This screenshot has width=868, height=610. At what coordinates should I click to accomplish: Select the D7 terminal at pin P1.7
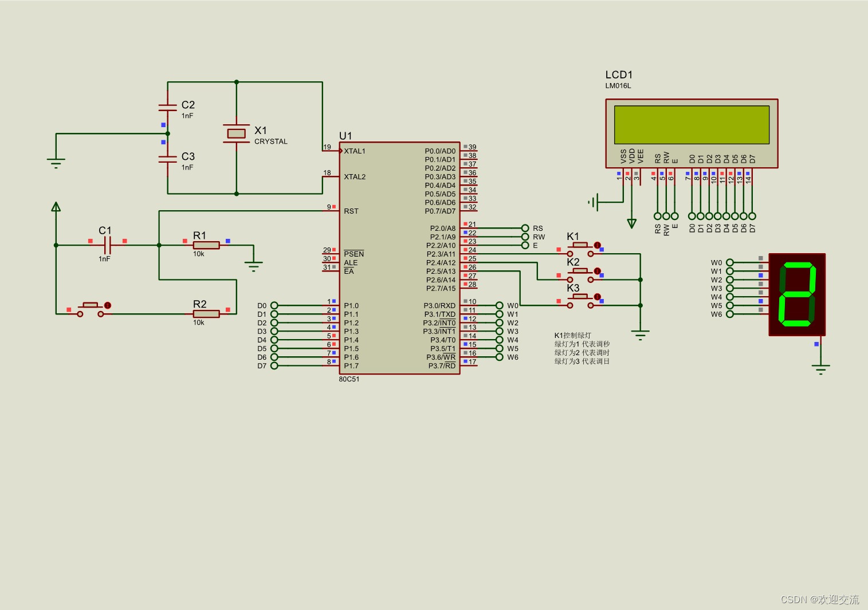[x=274, y=365]
